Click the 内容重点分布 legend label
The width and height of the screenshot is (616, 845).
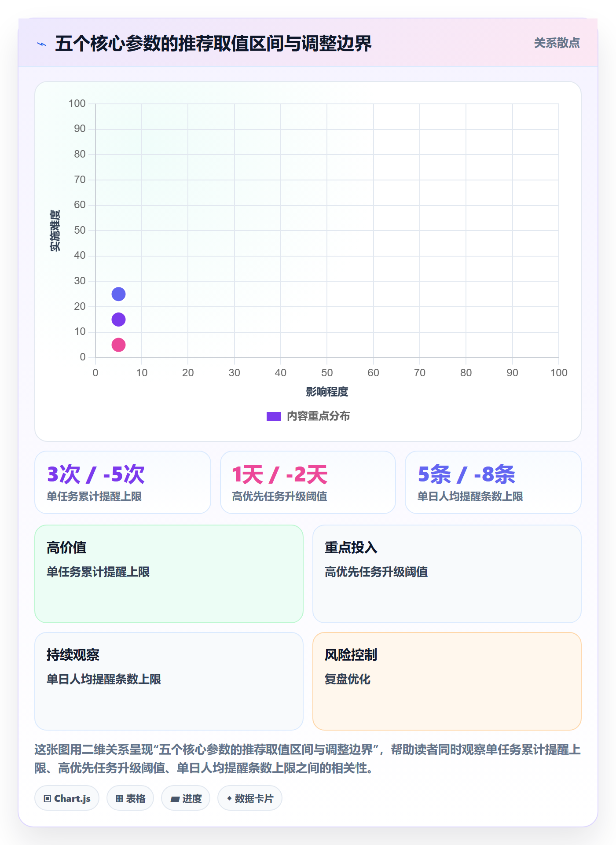pos(318,416)
